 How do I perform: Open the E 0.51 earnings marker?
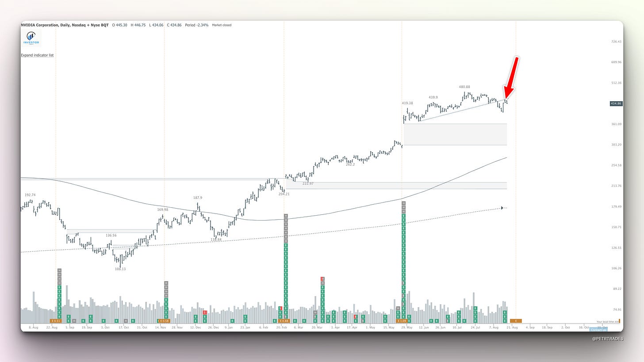point(55,321)
